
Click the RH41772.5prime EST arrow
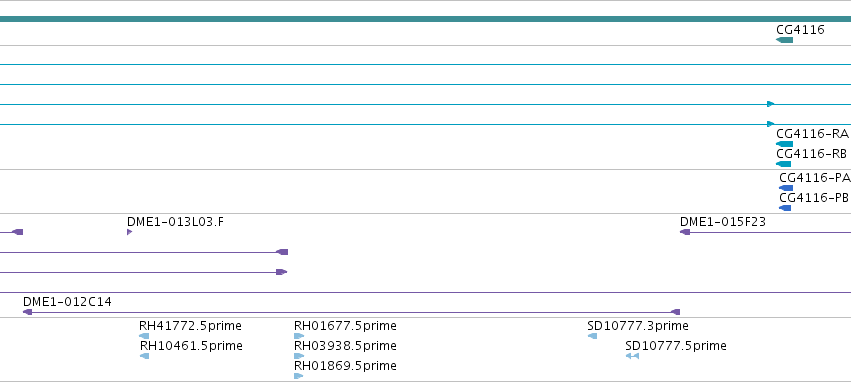tap(144, 336)
